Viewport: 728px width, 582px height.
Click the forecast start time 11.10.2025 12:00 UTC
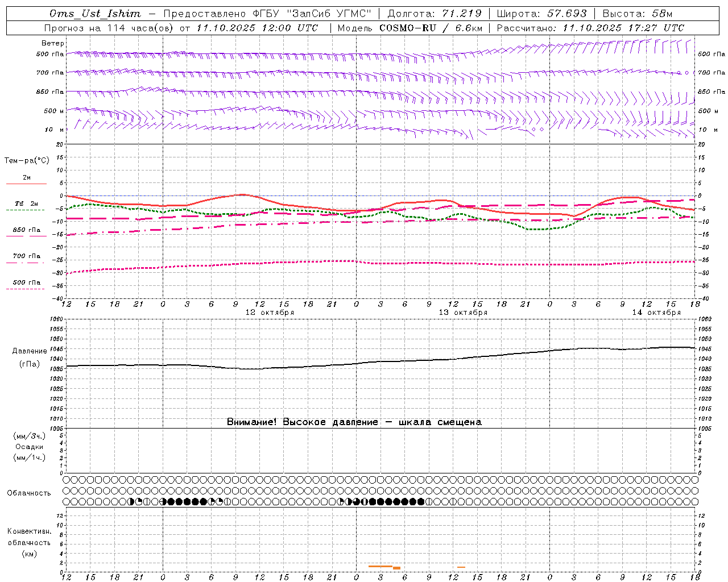click(258, 28)
